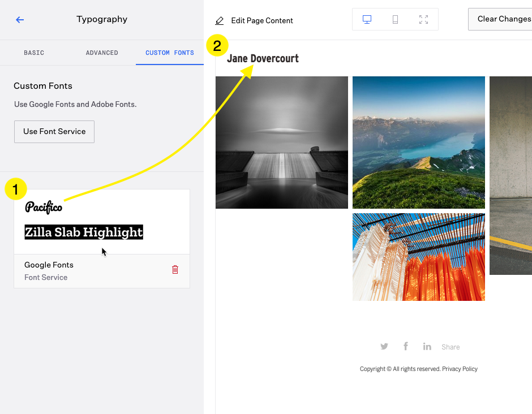Click the Jane Dovercourt site title

click(x=263, y=58)
